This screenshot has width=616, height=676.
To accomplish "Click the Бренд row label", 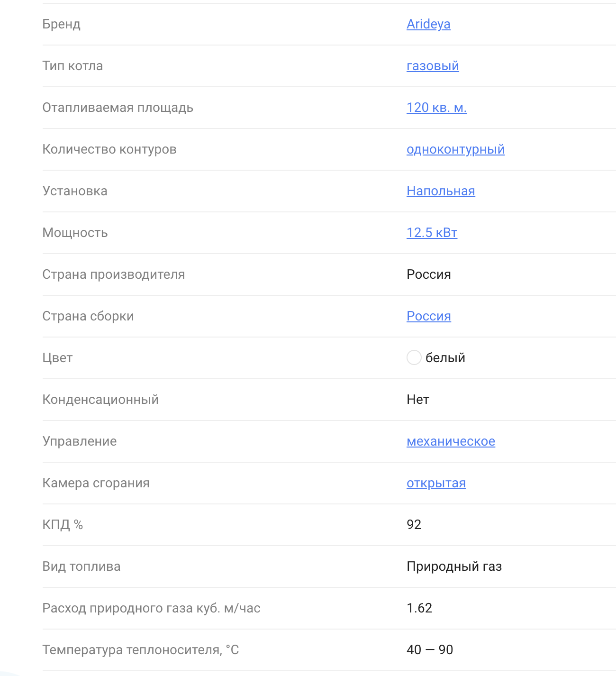I will (62, 24).
